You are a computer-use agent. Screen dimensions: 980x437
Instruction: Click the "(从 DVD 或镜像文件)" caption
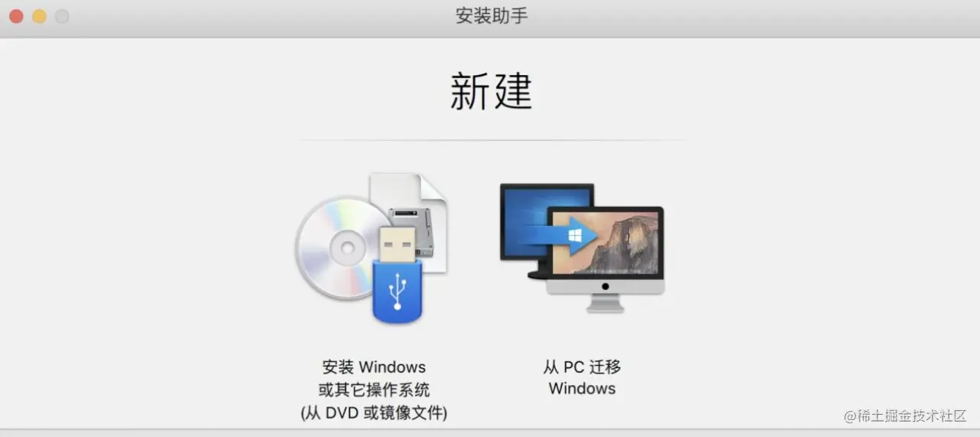pos(374,413)
